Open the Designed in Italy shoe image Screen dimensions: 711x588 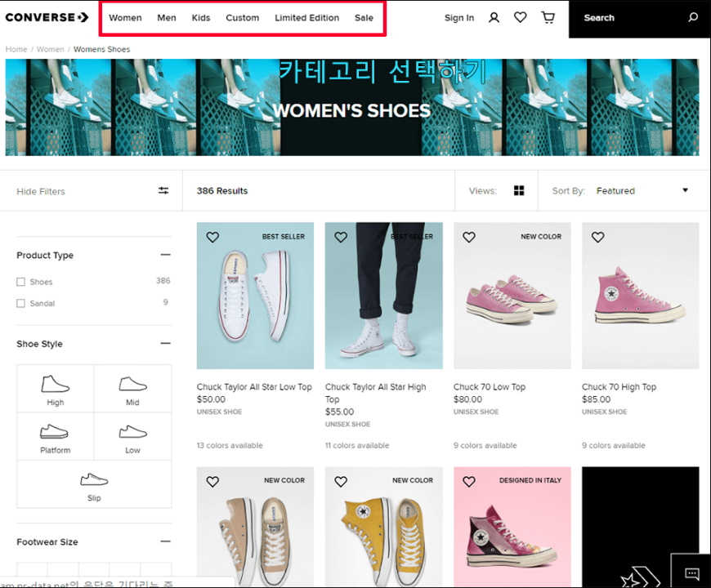point(512,528)
